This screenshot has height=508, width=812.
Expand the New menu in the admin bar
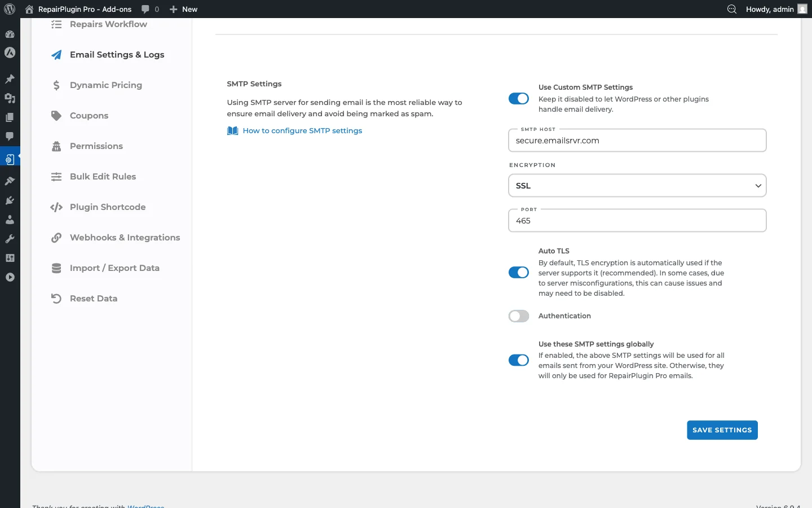click(183, 9)
